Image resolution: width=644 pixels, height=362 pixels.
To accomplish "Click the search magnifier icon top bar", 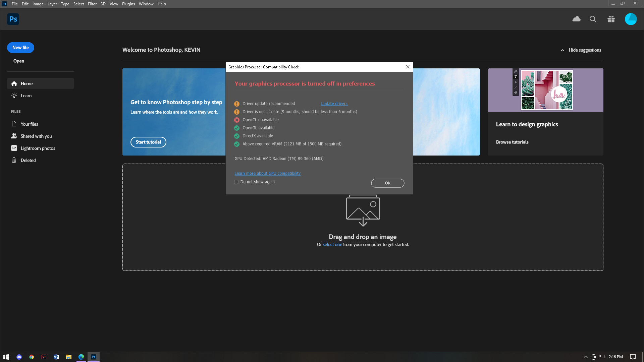I will (593, 19).
